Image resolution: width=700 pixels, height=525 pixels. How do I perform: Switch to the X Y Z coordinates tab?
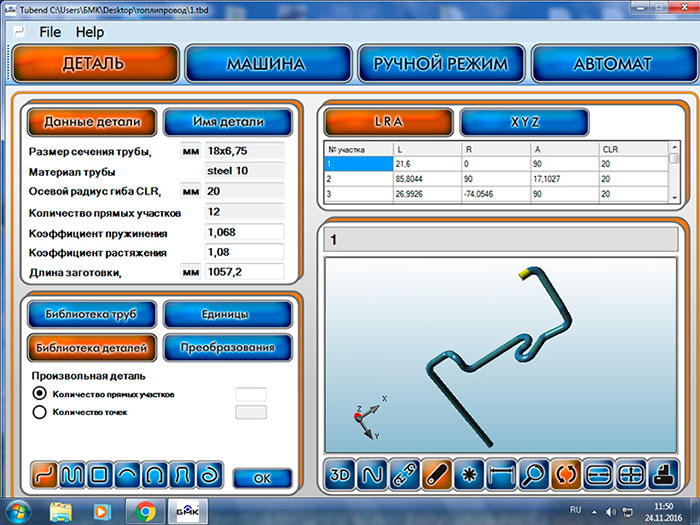524,121
